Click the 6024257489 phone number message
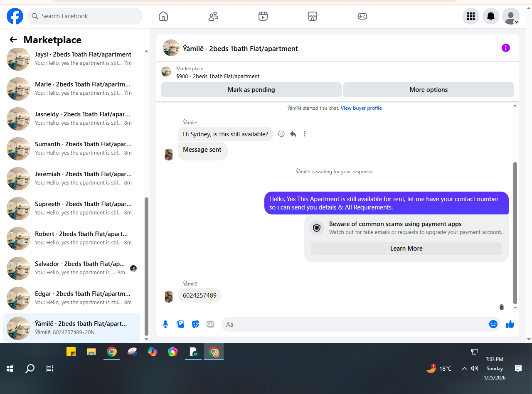Screen dimensions: 532x394 click(x=199, y=295)
